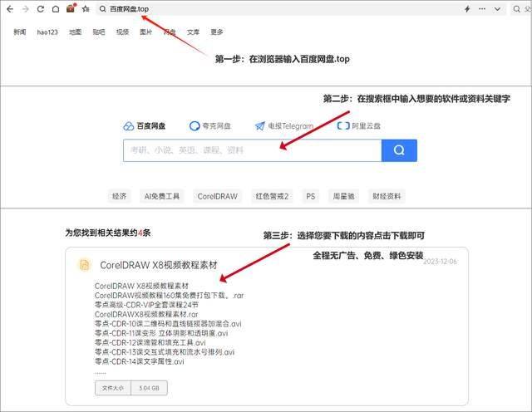This screenshot has width=532, height=412.
Task: Bookmark page with the star icon
Action: (x=86, y=9)
